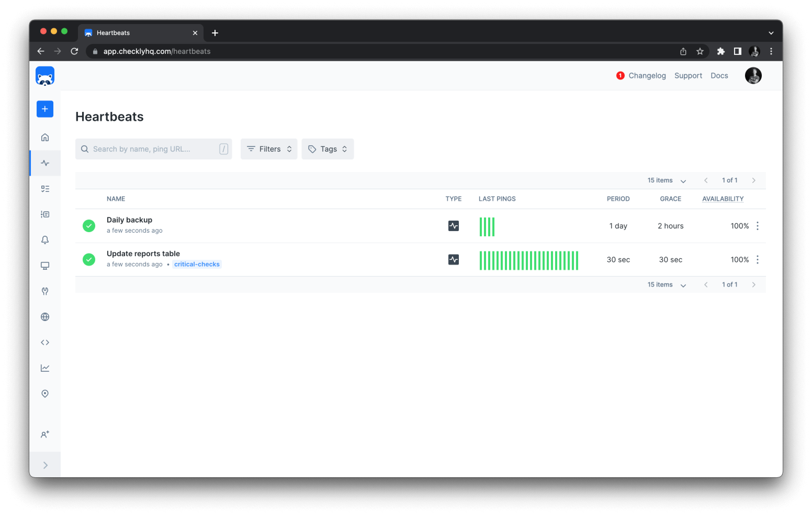
Task: Open the location pin sidebar icon
Action: click(45, 394)
